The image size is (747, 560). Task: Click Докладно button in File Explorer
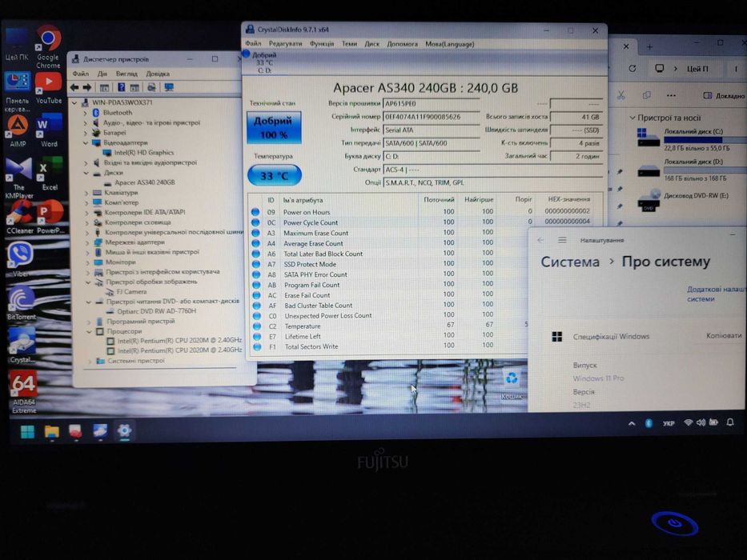[725, 96]
